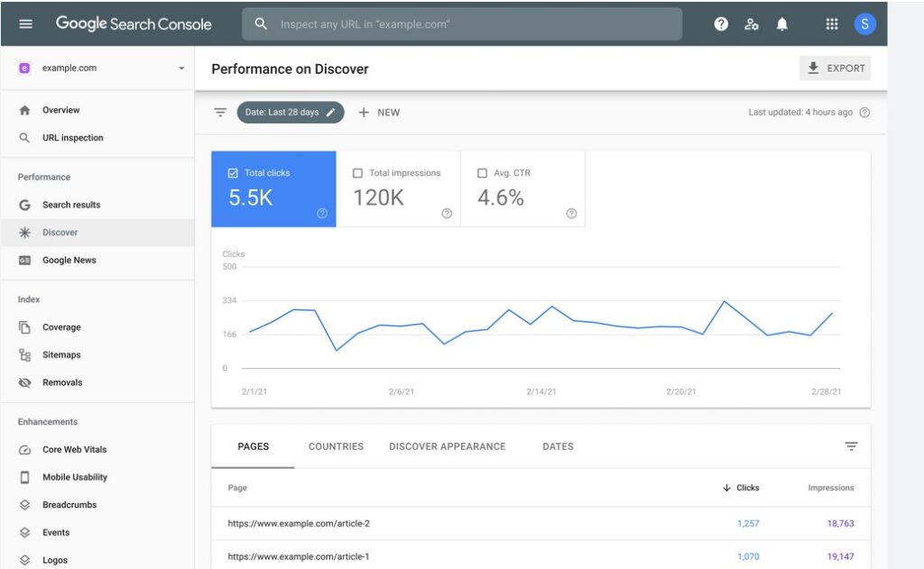
Task: Uncheck the Total clicks checkbox
Action: point(233,173)
